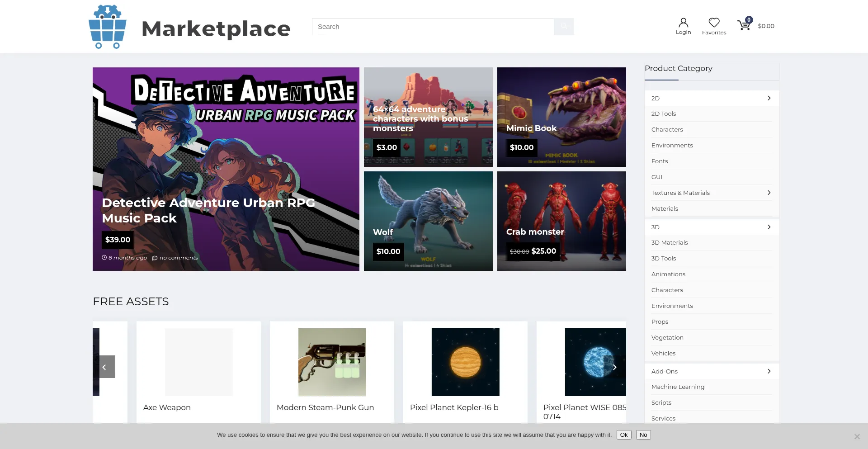The width and height of the screenshot is (868, 449).
Task: Select the Fonts category
Action: tap(660, 161)
